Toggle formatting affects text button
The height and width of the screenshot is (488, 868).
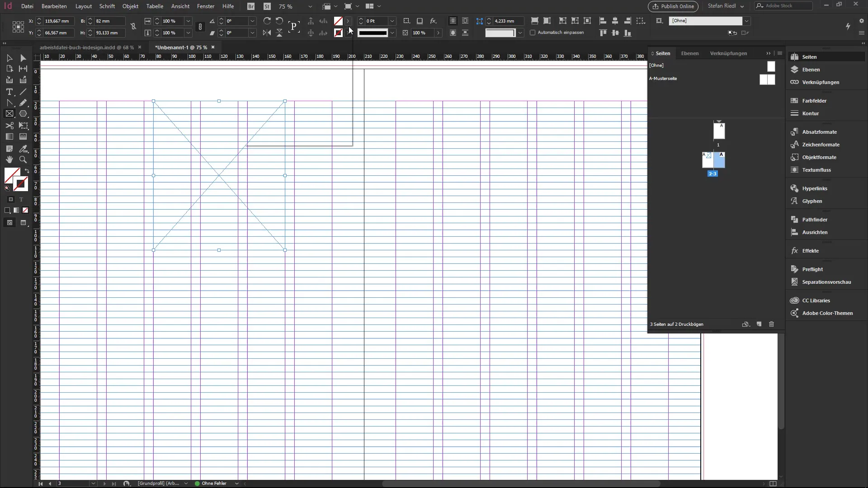(x=21, y=199)
